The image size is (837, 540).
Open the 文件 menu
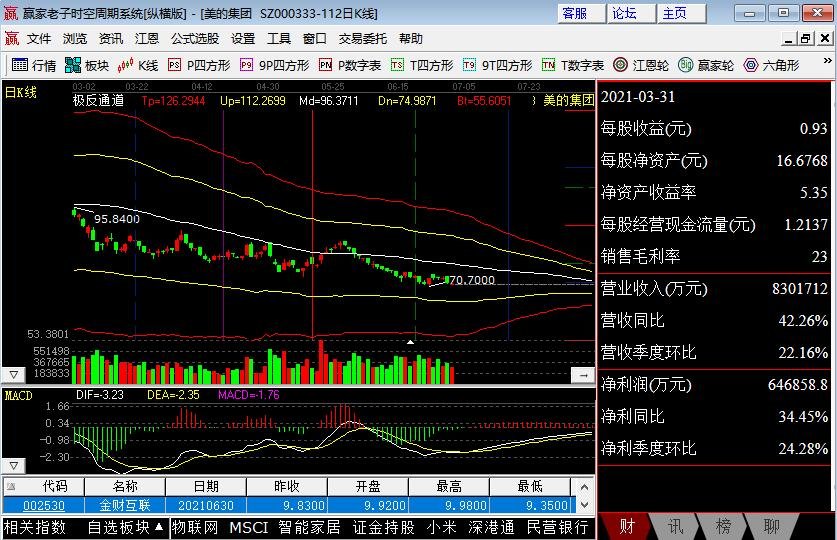(x=39, y=38)
